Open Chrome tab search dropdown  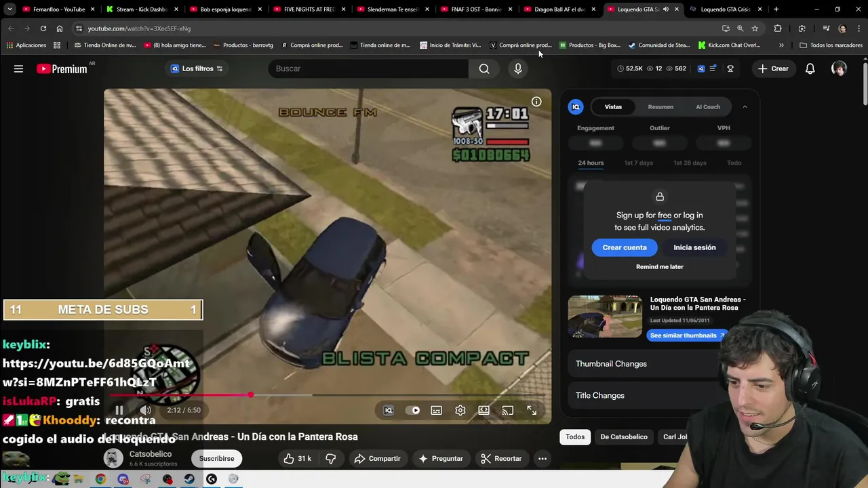click(9, 9)
